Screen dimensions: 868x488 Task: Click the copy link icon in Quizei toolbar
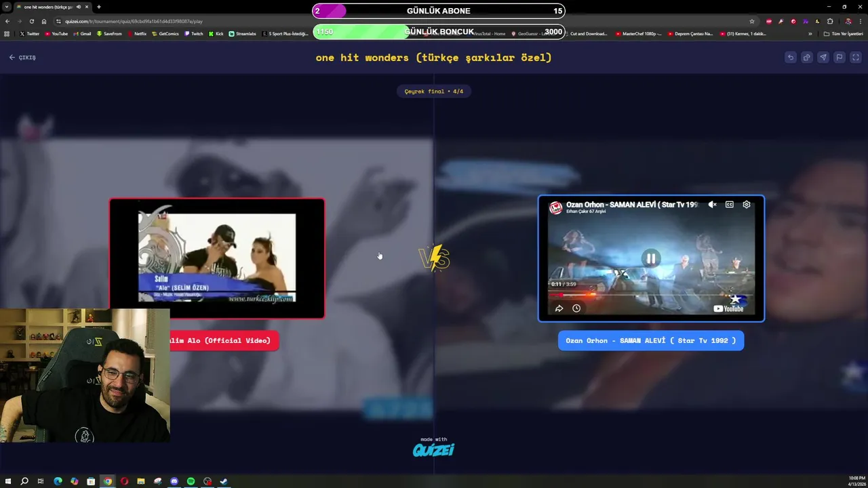tap(806, 58)
